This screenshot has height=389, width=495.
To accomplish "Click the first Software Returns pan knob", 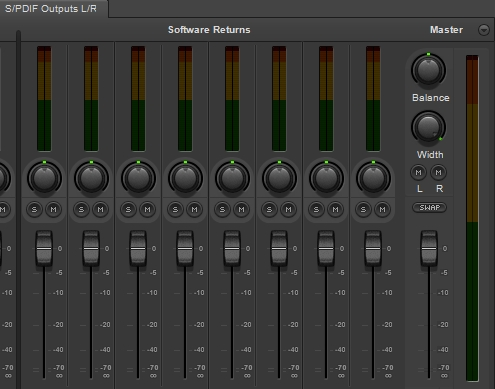I will point(44,178).
